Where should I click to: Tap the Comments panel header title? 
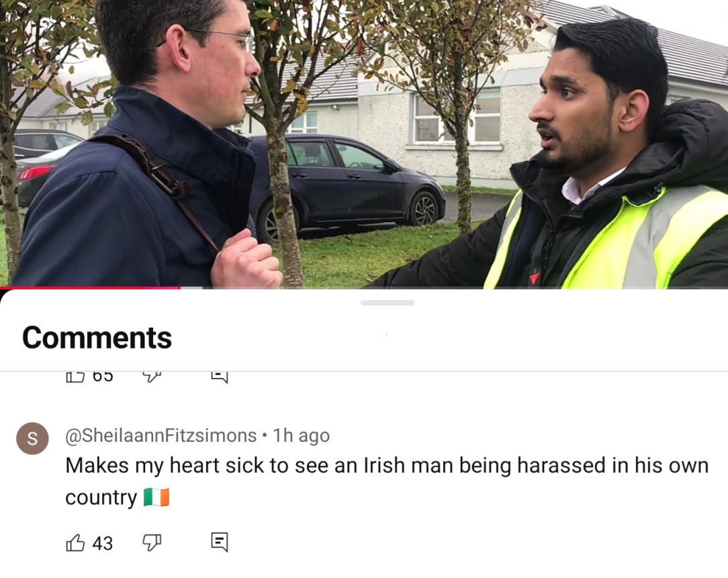tap(97, 338)
